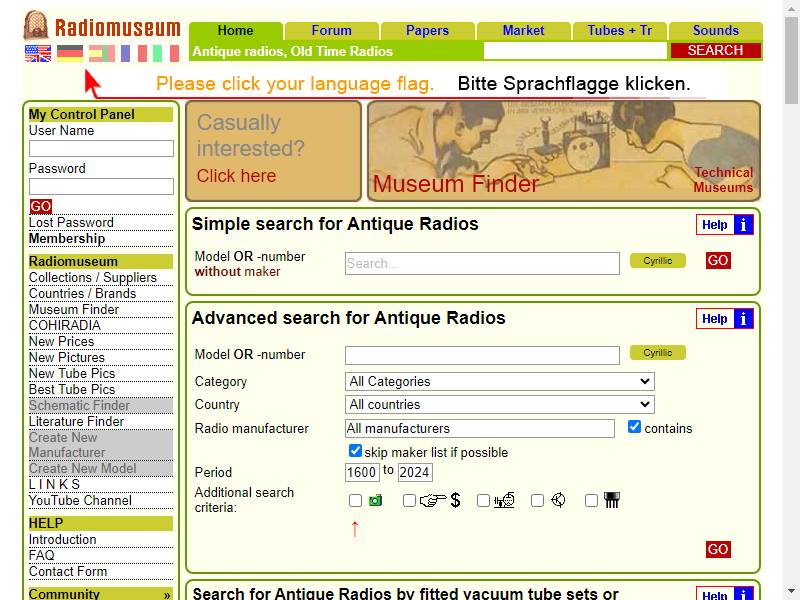Open the Tubes + Tr tab

pyautogui.click(x=619, y=31)
